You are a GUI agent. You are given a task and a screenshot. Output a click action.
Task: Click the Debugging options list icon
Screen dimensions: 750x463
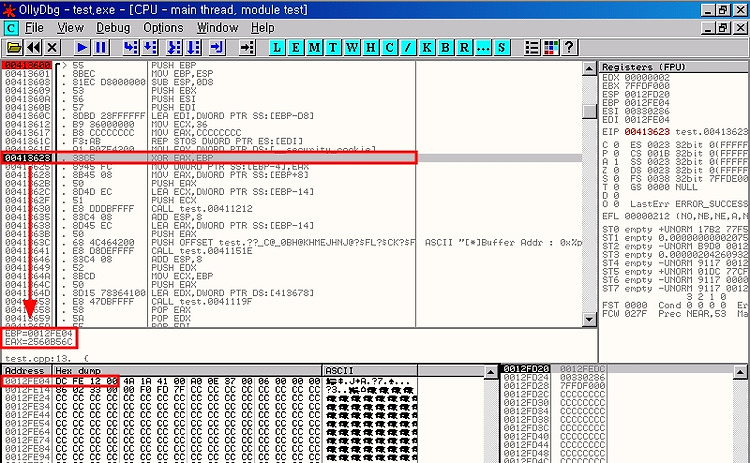pyautogui.click(x=532, y=47)
